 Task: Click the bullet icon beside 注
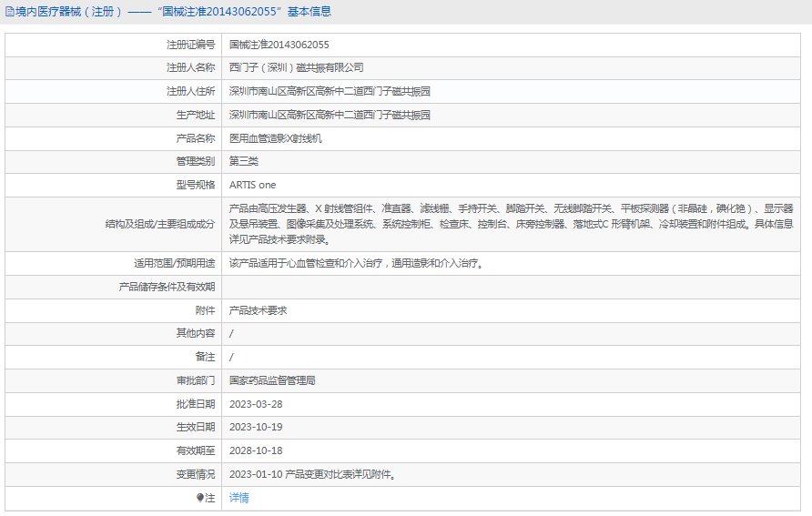(x=200, y=498)
